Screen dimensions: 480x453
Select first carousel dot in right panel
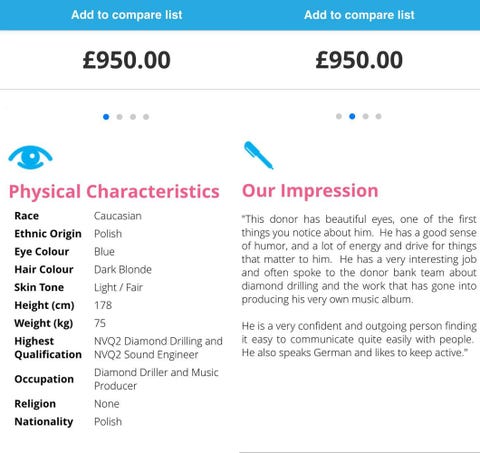[339, 116]
